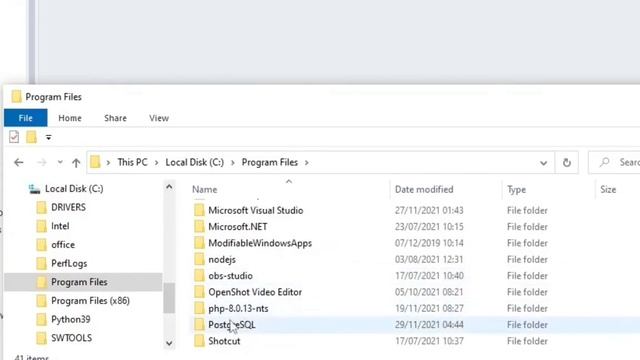Screen dimensions: 640x360
Task: Click This PC in the address breadcrumb
Action: [132, 162]
